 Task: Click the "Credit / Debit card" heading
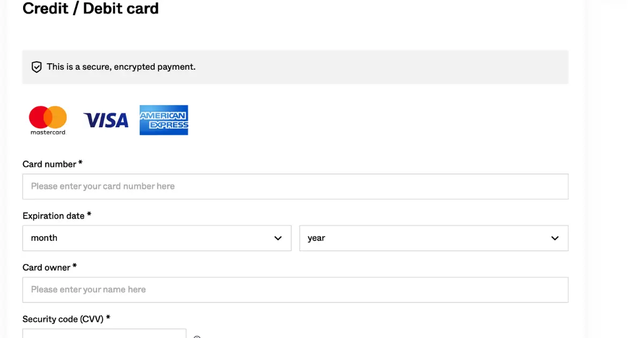(x=91, y=9)
